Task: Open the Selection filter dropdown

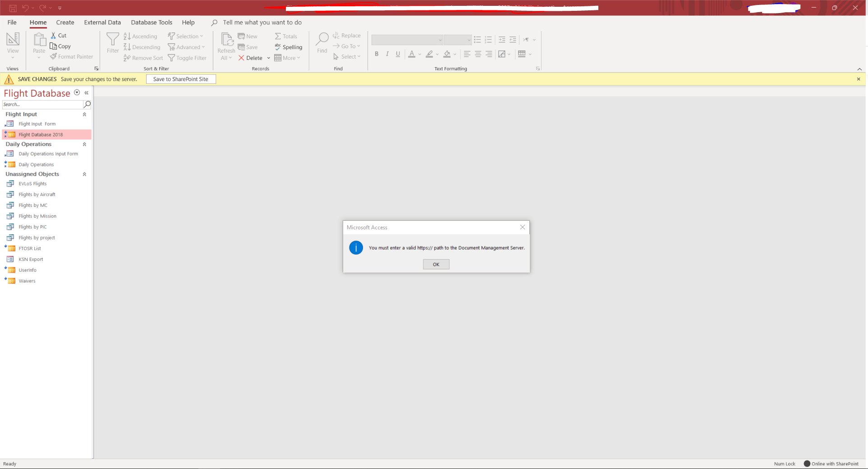Action: click(x=185, y=36)
